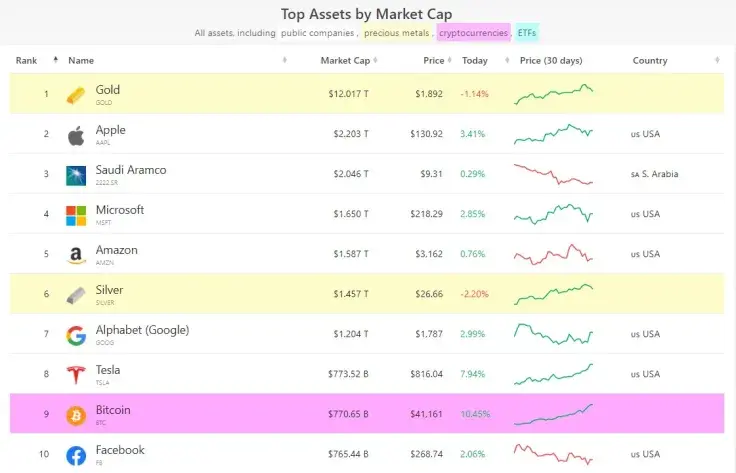
Task: Click Tesla market cap $773.52 B
Action: [348, 374]
